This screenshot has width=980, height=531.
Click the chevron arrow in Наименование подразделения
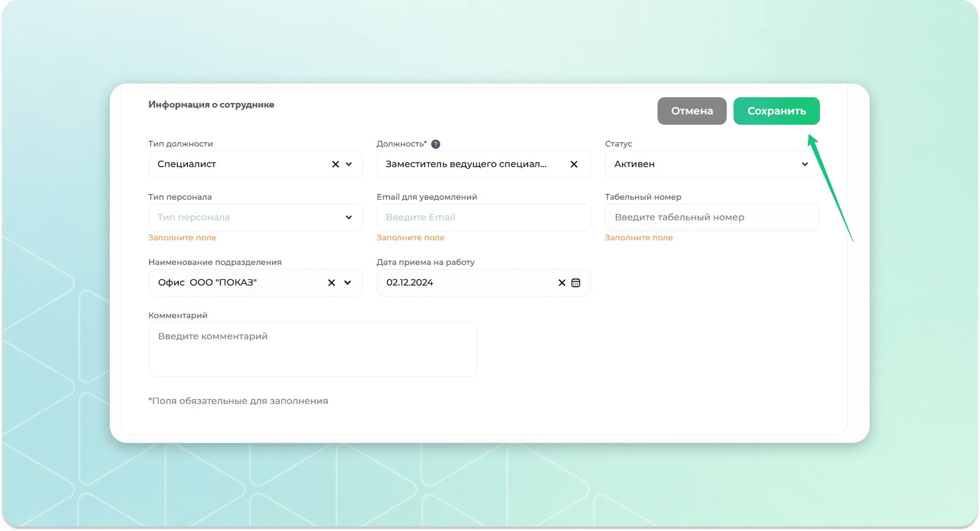point(348,283)
